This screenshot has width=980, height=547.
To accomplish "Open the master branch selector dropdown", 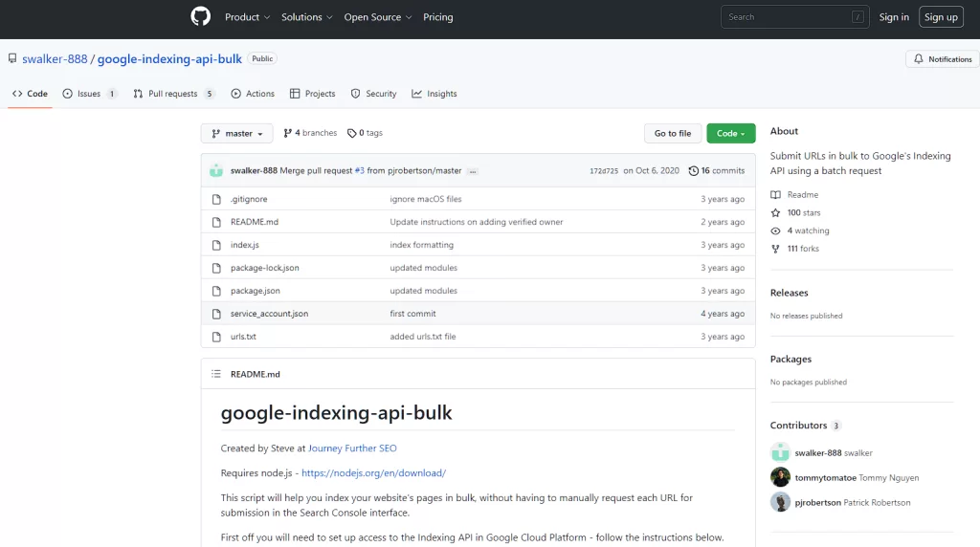I will pos(237,133).
